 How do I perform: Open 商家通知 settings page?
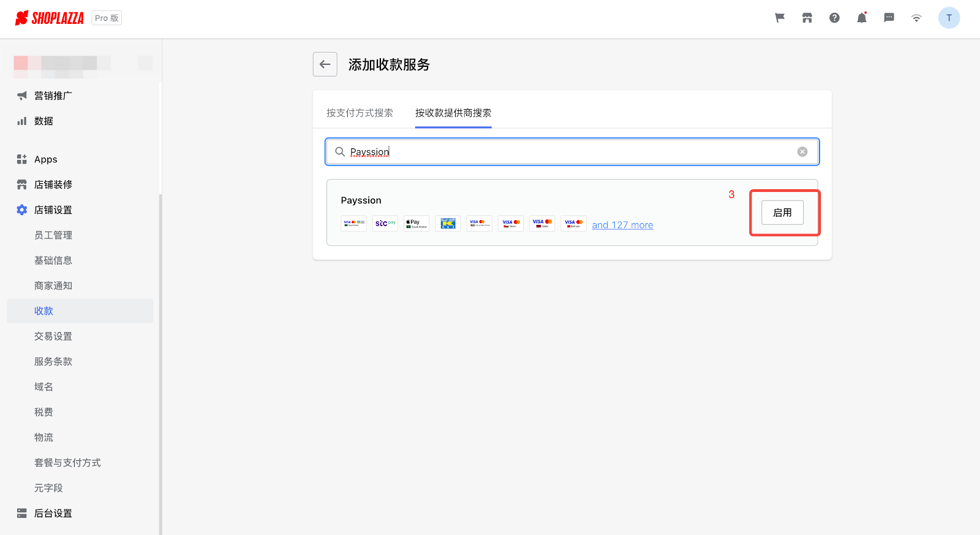(53, 286)
